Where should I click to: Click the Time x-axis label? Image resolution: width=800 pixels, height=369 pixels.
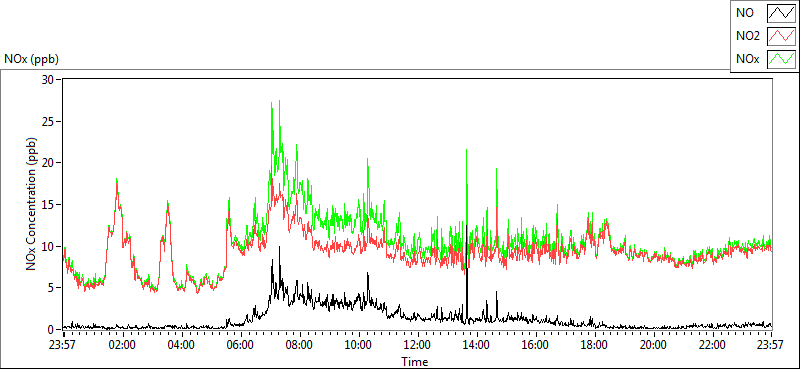tap(414, 362)
